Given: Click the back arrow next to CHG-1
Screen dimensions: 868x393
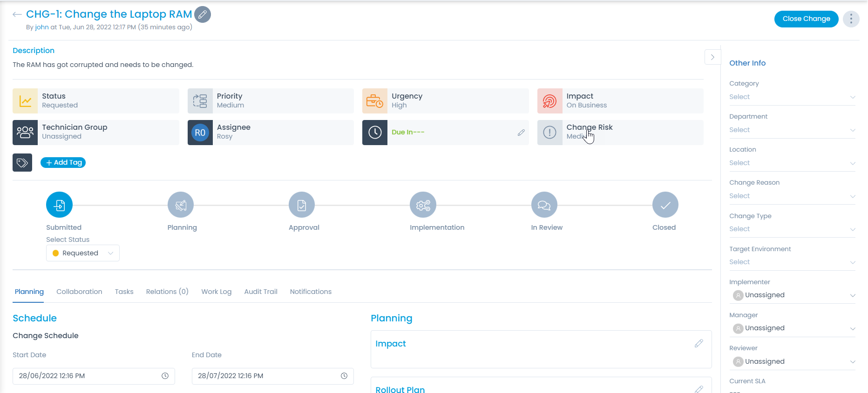Looking at the screenshot, I should coord(17,14).
